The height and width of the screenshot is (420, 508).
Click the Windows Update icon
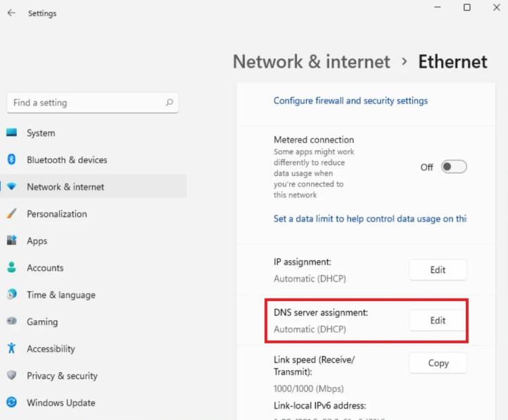pos(11,402)
